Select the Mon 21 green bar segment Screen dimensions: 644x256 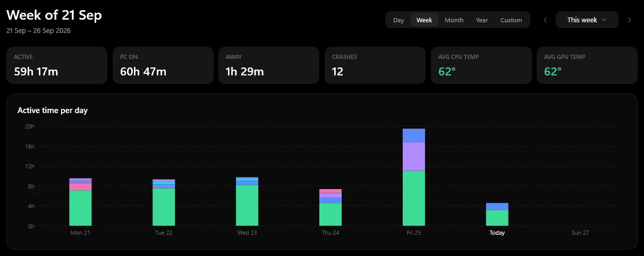tap(80, 208)
